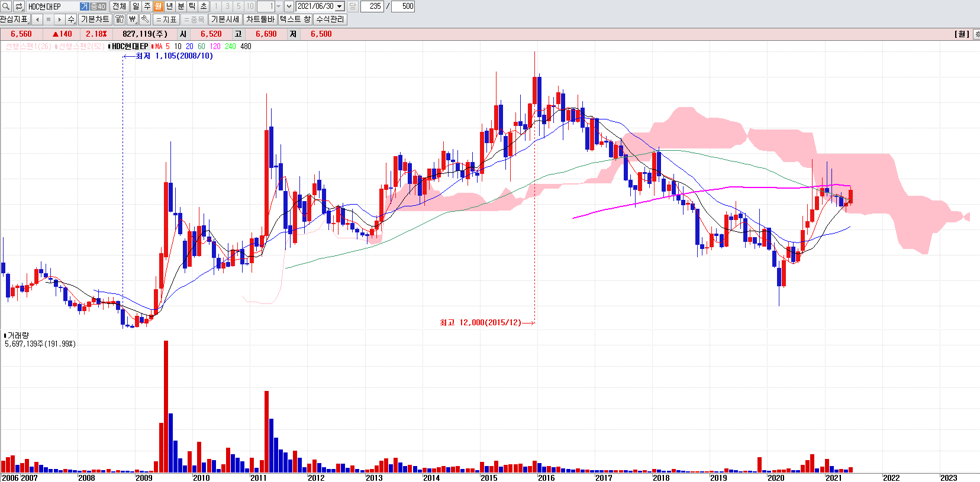Open the 차트툴바 chart toolbar menu

tap(260, 20)
